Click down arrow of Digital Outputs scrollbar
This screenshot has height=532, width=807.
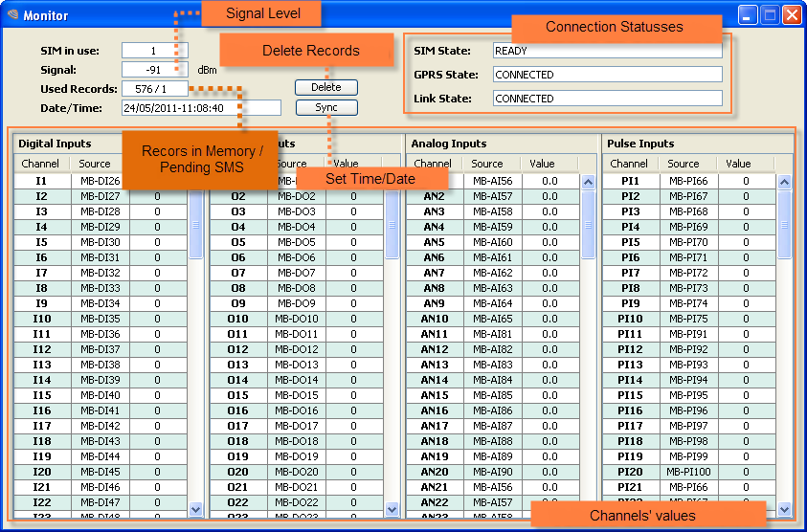392,509
